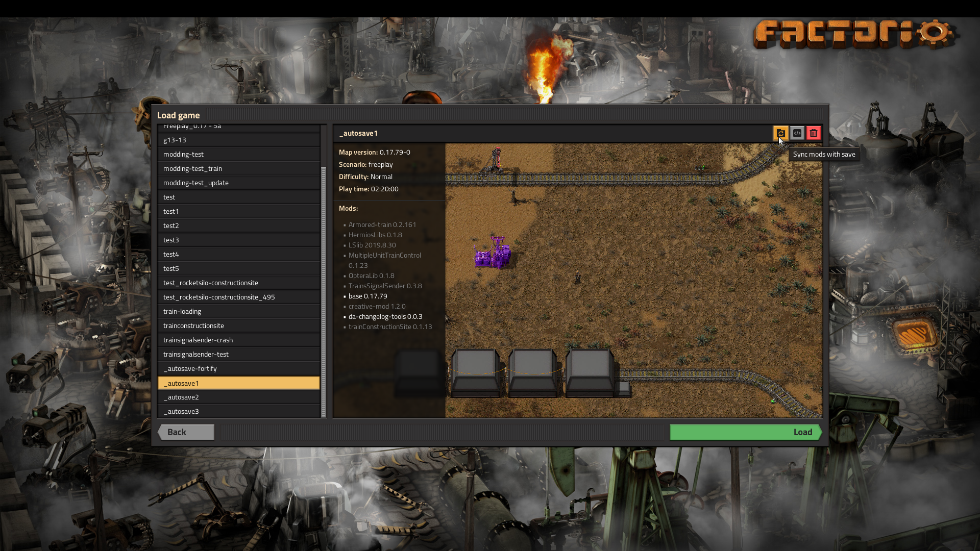
Task: Select the trainconstructionsite save
Action: pos(239,325)
